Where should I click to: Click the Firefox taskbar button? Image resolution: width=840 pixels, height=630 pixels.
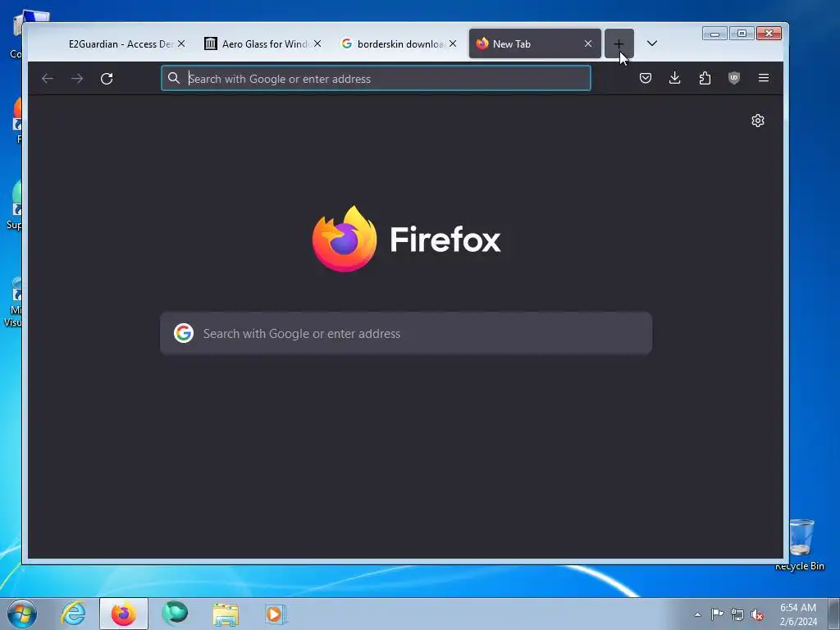tap(124, 614)
